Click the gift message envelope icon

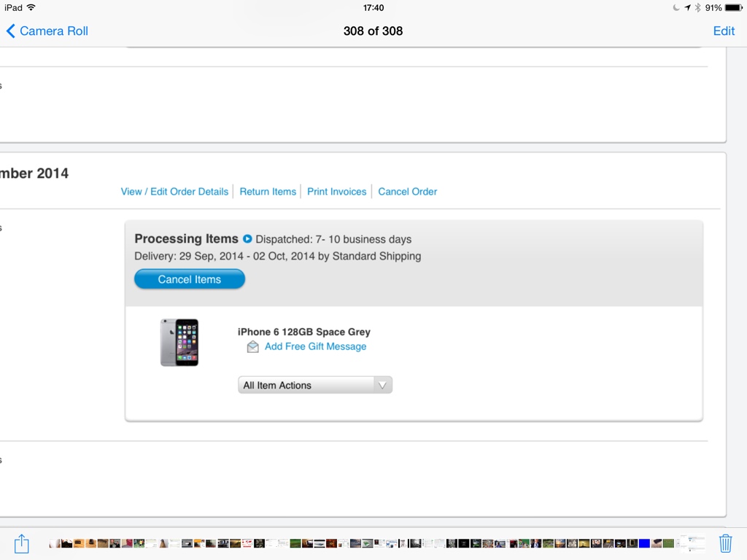[253, 346]
